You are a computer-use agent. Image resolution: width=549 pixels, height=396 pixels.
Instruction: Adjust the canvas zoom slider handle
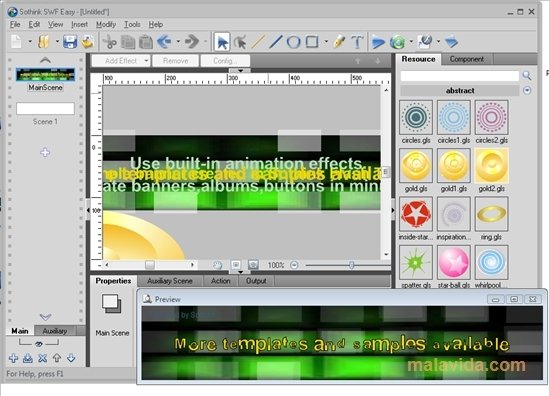tap(351, 265)
